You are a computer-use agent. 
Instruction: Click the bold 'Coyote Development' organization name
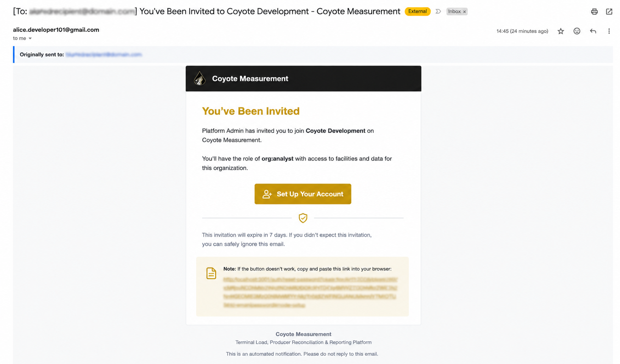click(336, 131)
